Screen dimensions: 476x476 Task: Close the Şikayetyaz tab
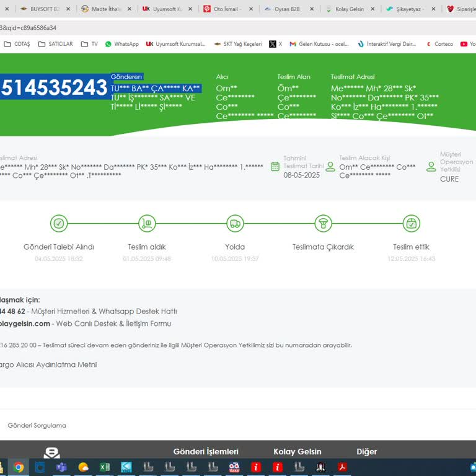pyautogui.click(x=433, y=9)
